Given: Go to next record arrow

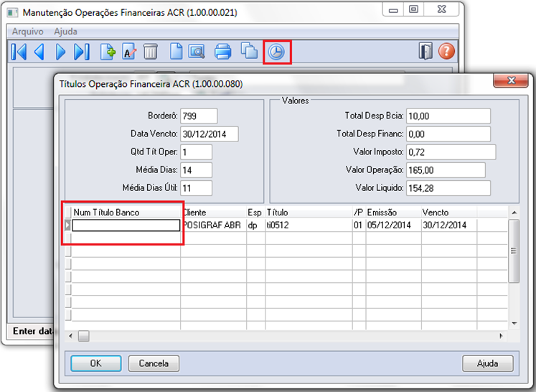Looking at the screenshot, I should pyautogui.click(x=60, y=52).
